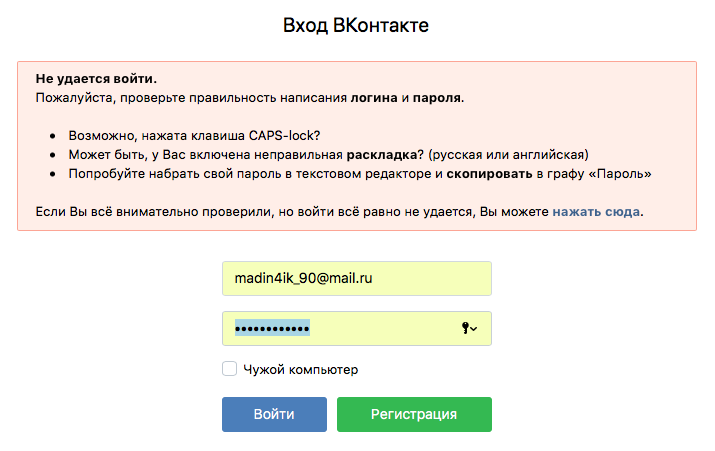Click the bold word "раскладка"

pyautogui.click(x=384, y=155)
